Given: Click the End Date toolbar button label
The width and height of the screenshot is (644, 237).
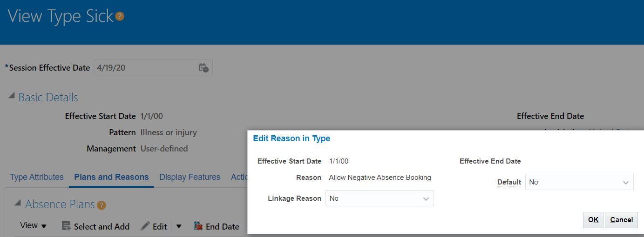Looking at the screenshot, I should pos(223,226).
